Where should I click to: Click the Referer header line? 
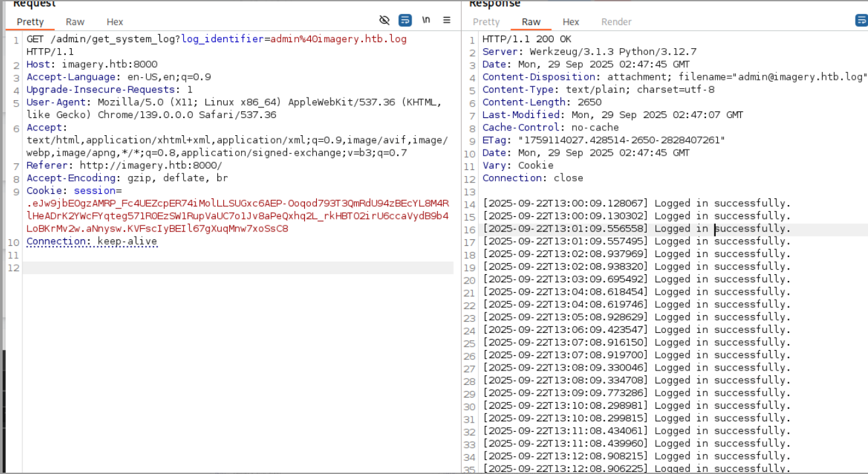(x=124, y=165)
